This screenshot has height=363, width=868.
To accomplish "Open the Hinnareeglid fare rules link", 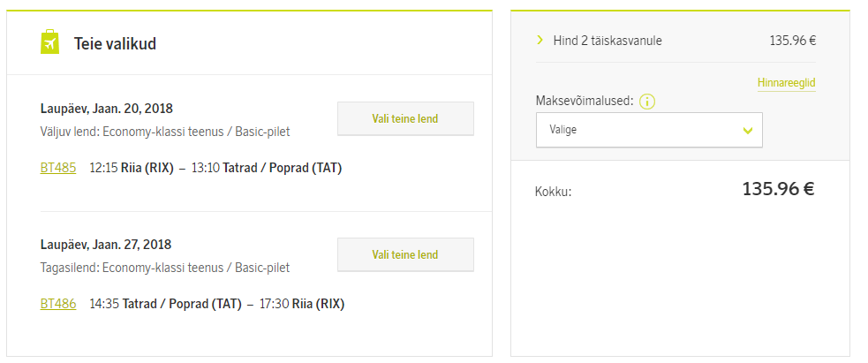I will click(786, 83).
